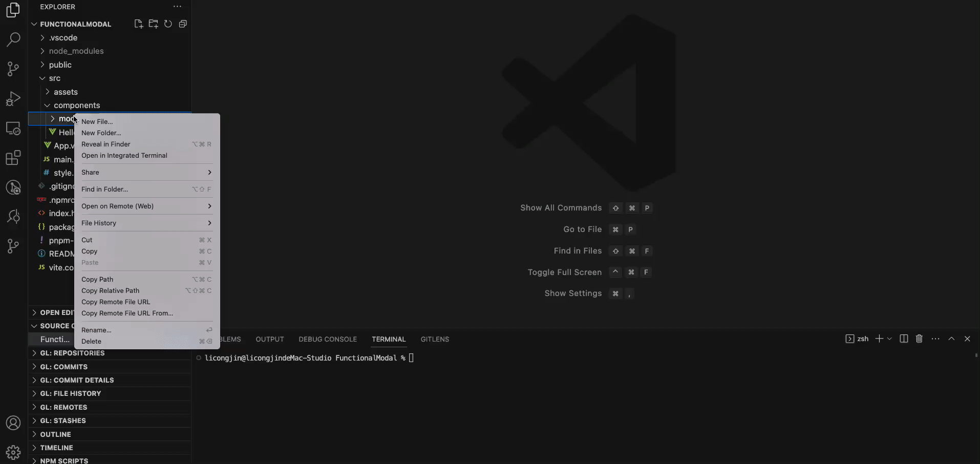The height and width of the screenshot is (464, 980).
Task: Expand the TIMELINE section
Action: point(110,448)
